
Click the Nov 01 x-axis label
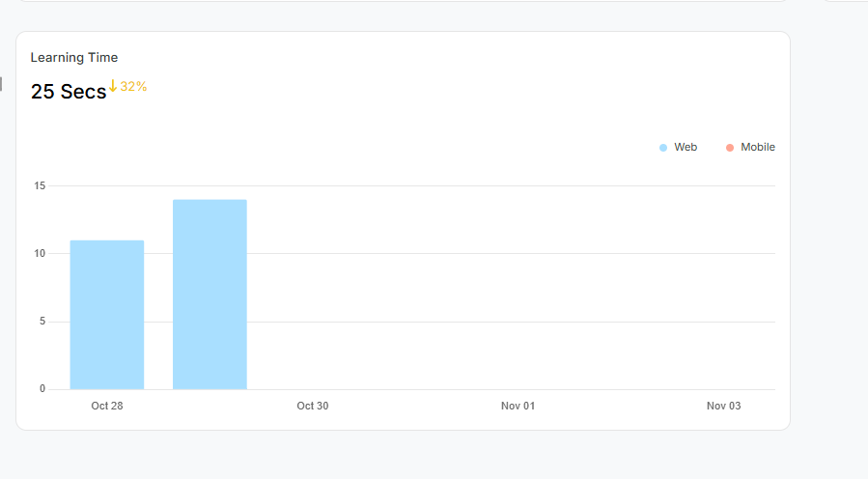coord(518,407)
